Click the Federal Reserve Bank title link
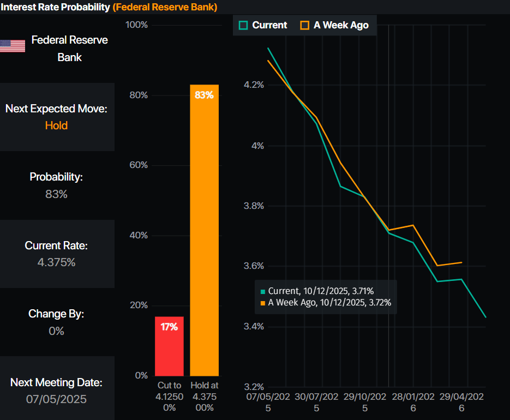510x420 pixels. 165,7
